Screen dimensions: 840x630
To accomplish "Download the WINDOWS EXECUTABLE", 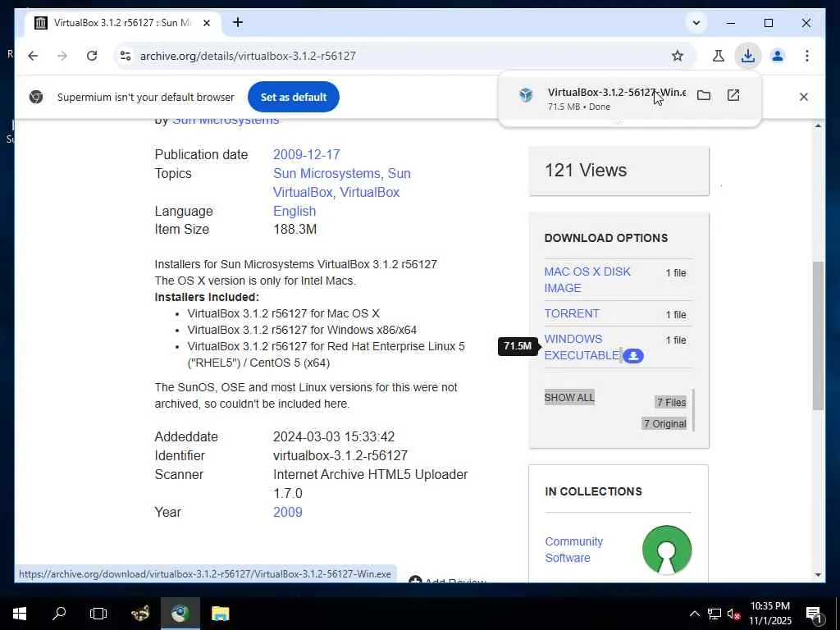I will (x=582, y=347).
